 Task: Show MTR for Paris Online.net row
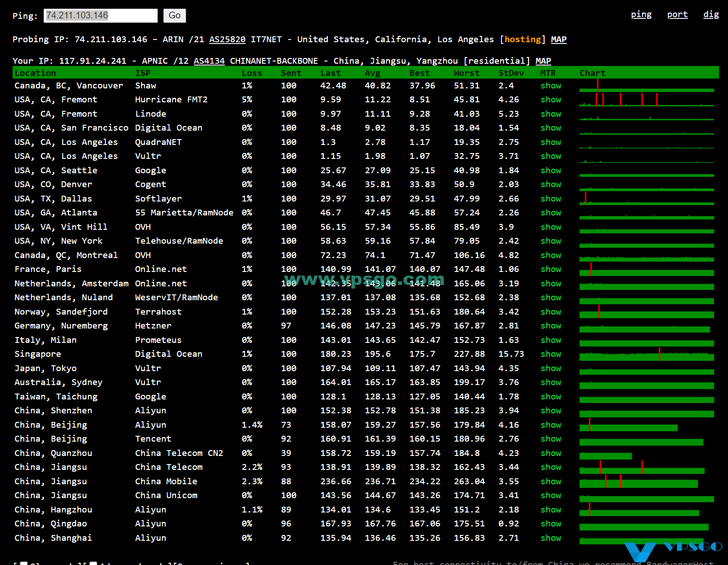coord(551,269)
